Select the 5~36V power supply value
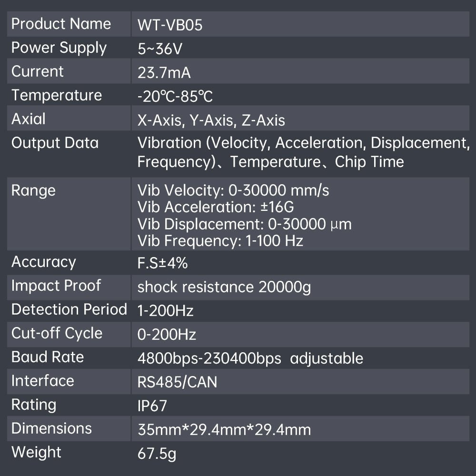 point(159,49)
